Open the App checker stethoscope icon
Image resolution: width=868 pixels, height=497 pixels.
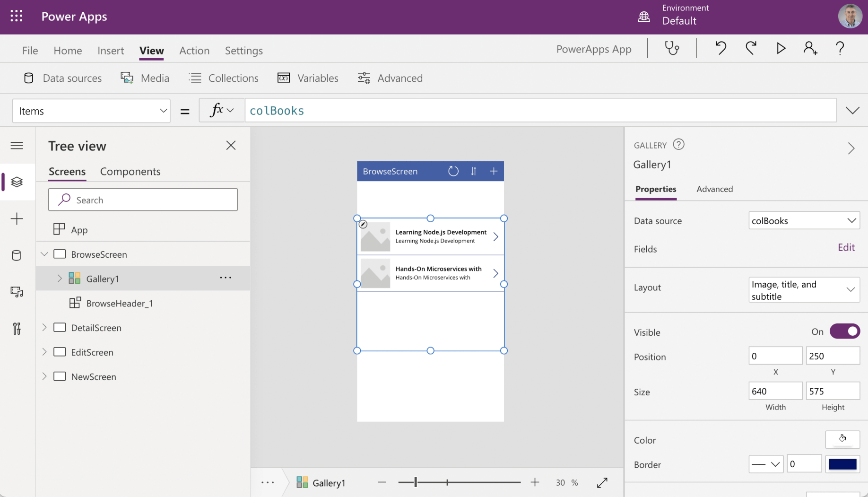(672, 48)
